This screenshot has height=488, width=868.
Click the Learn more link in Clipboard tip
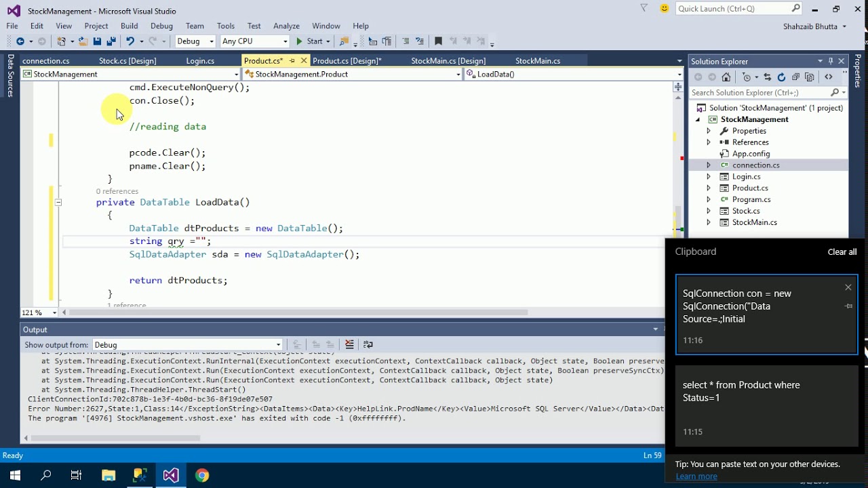(696, 476)
